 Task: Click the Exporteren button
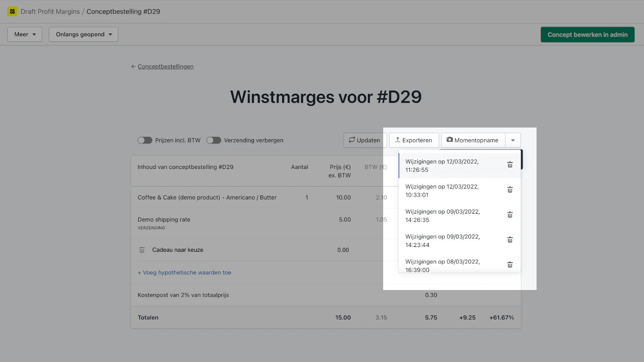point(414,140)
